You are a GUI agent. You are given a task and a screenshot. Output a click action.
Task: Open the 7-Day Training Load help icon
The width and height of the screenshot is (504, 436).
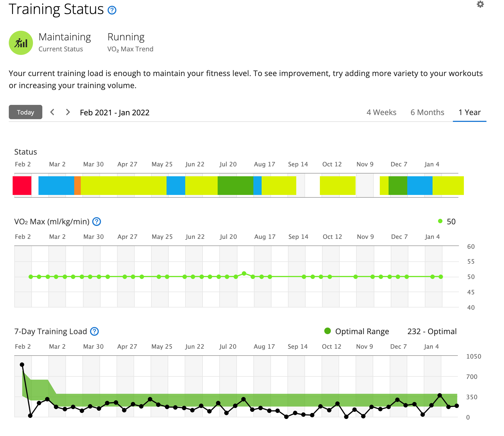coord(94,331)
